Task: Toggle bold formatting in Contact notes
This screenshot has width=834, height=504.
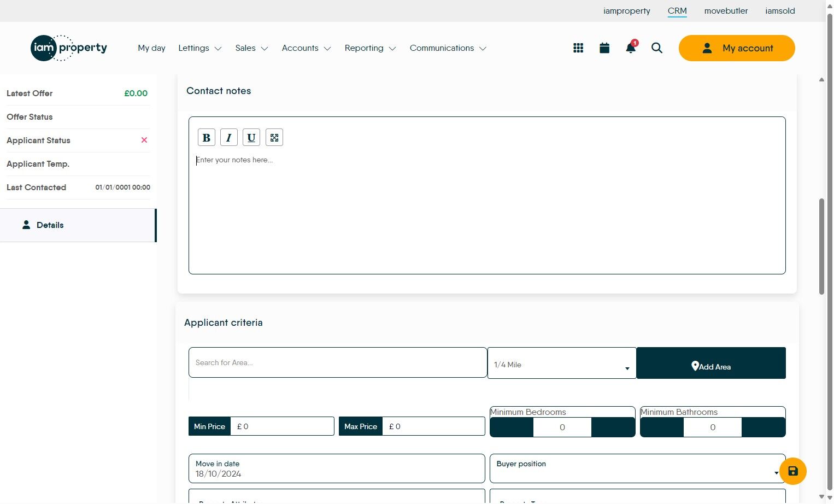Action: (207, 138)
